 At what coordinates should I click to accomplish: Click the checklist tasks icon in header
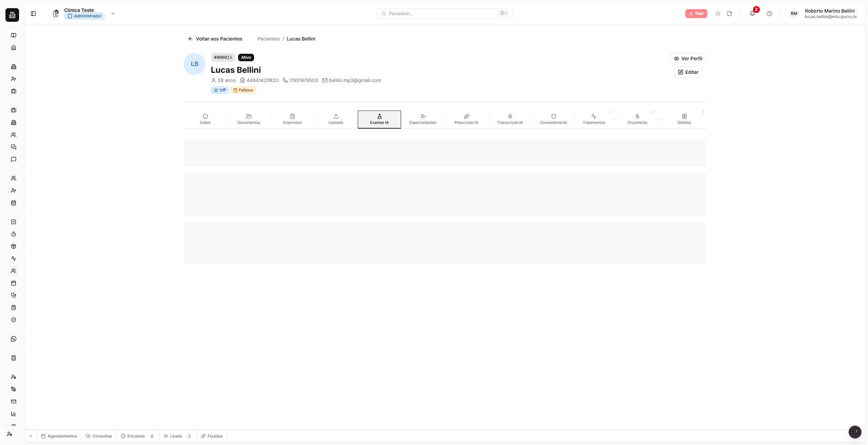tap(718, 14)
